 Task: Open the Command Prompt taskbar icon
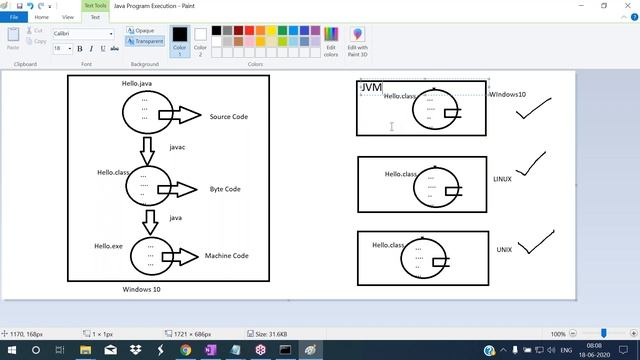click(x=285, y=350)
